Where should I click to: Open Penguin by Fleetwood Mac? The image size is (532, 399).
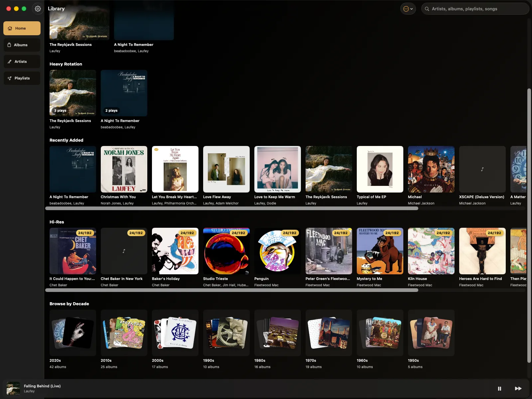coord(278,251)
